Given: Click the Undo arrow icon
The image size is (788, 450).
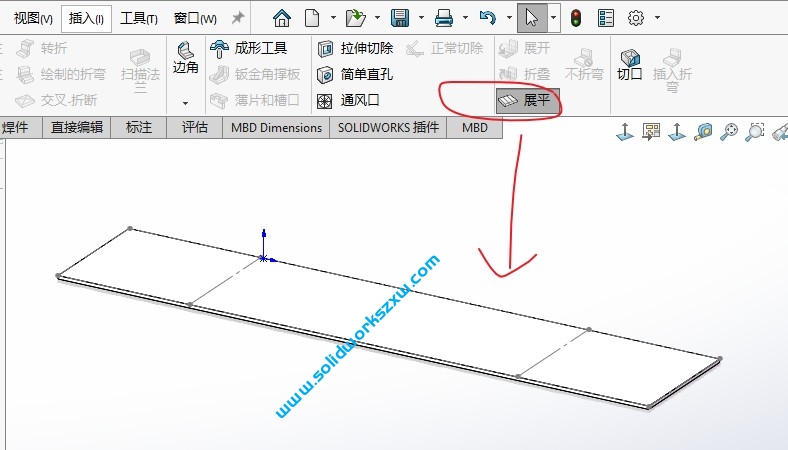Looking at the screenshot, I should tap(487, 18).
